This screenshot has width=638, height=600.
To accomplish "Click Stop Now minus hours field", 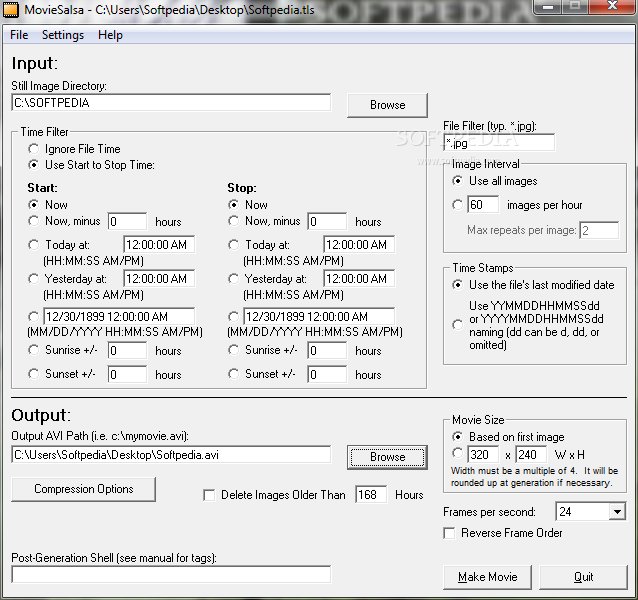I will pos(327,221).
